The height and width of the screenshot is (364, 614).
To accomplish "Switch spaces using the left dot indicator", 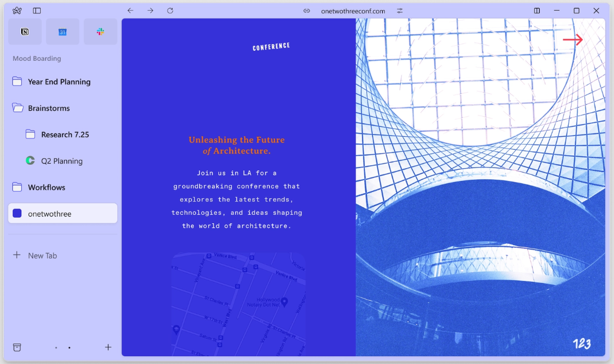I will [x=56, y=347].
